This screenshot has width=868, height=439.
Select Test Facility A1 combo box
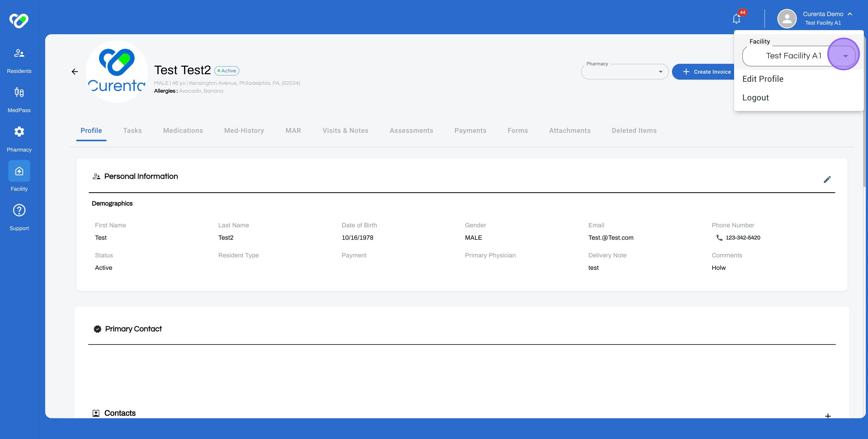(799, 56)
